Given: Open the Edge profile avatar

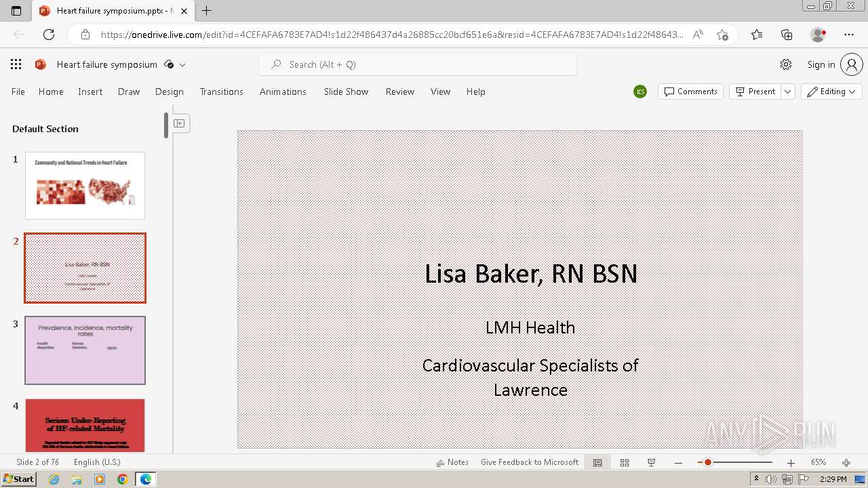Looking at the screenshot, I should pyautogui.click(x=818, y=35).
